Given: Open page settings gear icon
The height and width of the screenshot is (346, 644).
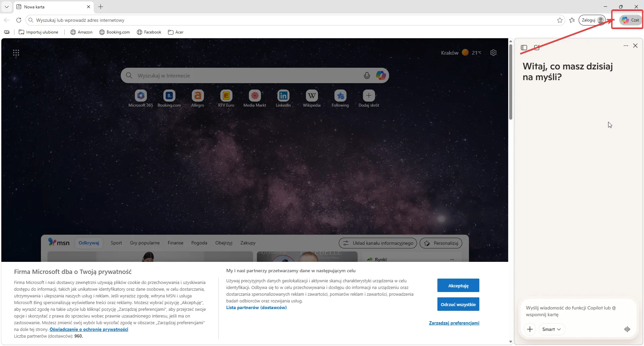Looking at the screenshot, I should [x=493, y=53].
